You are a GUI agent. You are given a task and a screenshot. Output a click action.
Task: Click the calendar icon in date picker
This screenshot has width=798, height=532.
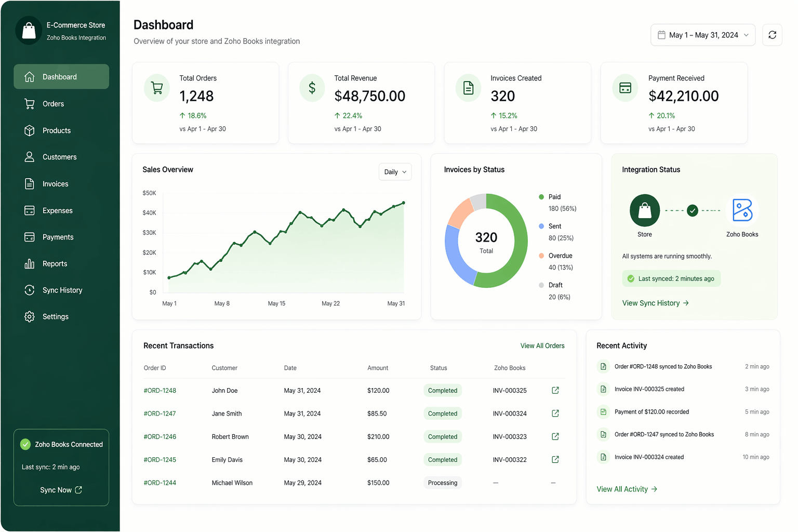pyautogui.click(x=661, y=35)
